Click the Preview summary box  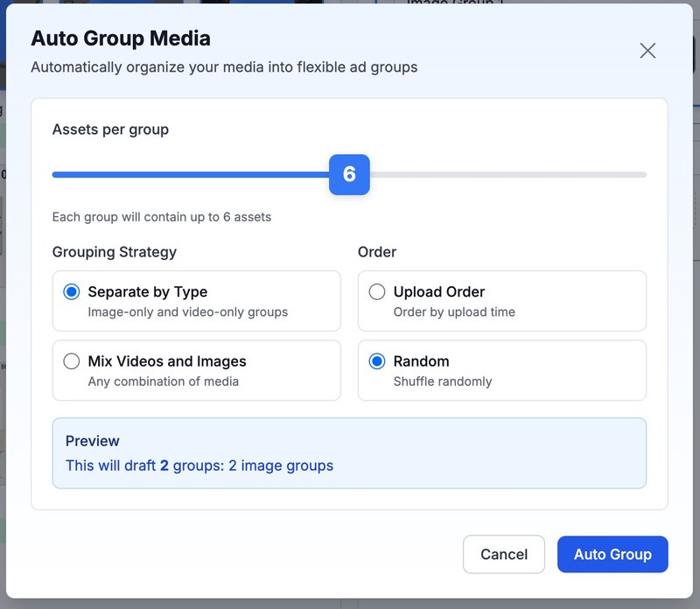point(350,453)
